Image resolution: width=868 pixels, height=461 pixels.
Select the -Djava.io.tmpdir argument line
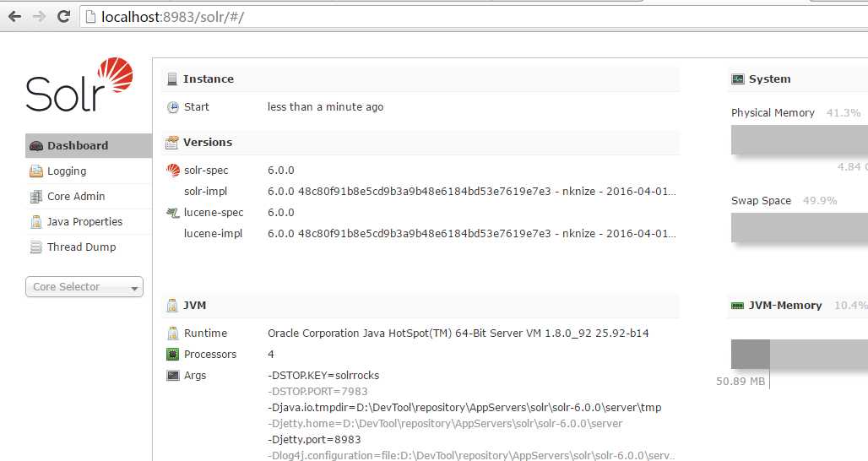pyautogui.click(x=464, y=407)
